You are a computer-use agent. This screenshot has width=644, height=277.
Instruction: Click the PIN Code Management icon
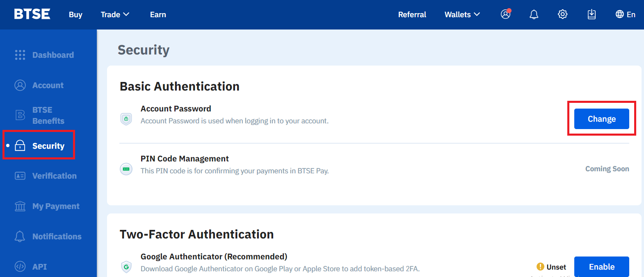tap(126, 169)
